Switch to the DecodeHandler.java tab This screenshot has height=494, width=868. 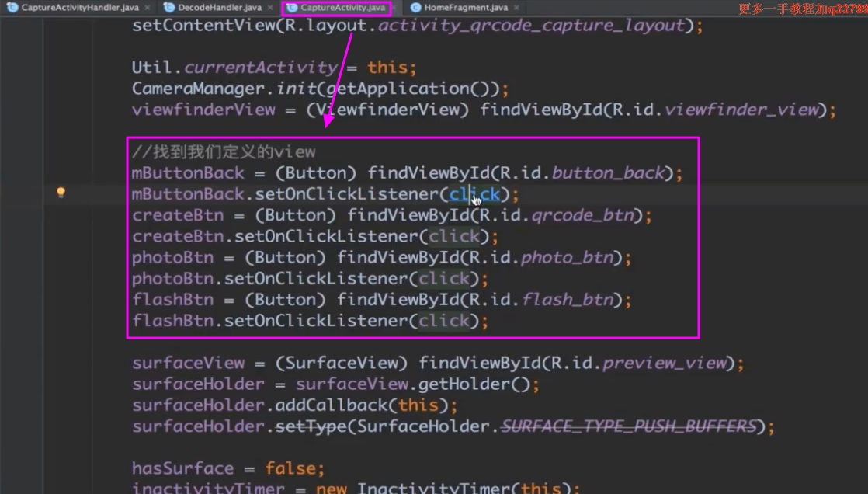(x=219, y=7)
